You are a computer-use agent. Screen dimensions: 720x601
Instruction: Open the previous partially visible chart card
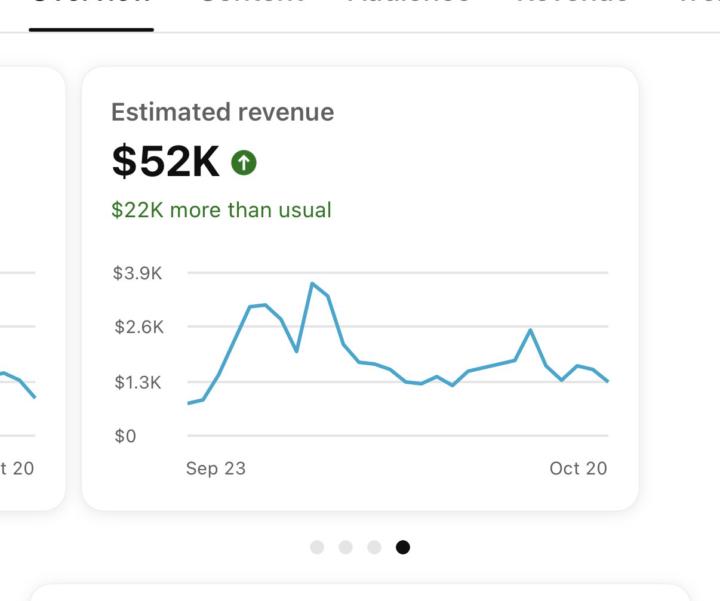(x=32, y=288)
